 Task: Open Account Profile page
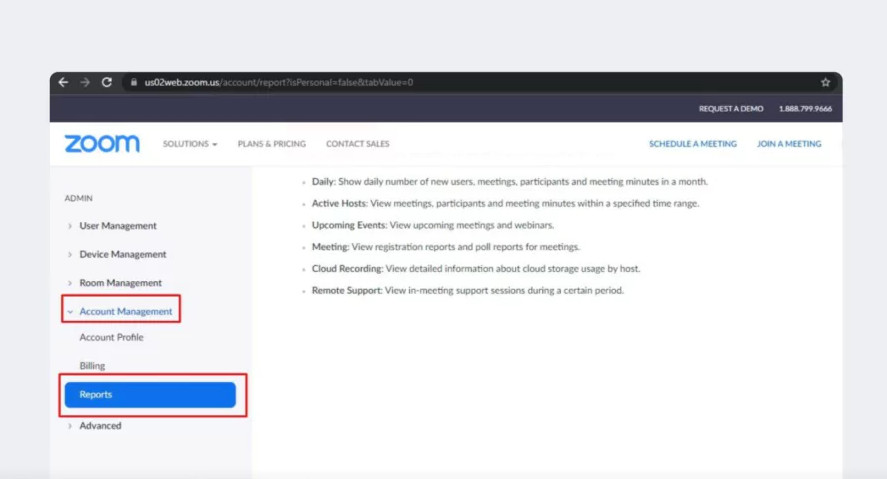[x=111, y=337]
